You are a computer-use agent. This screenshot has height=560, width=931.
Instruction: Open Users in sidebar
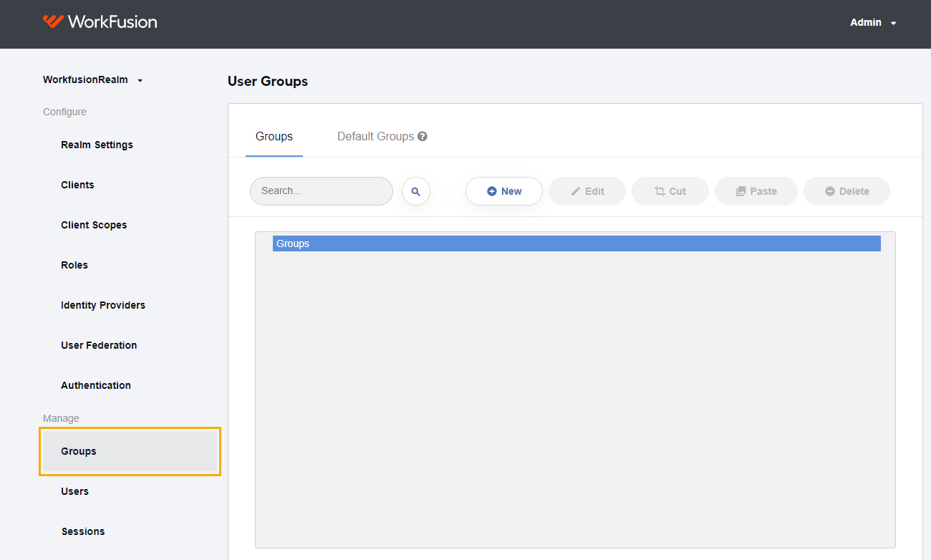[x=74, y=491]
